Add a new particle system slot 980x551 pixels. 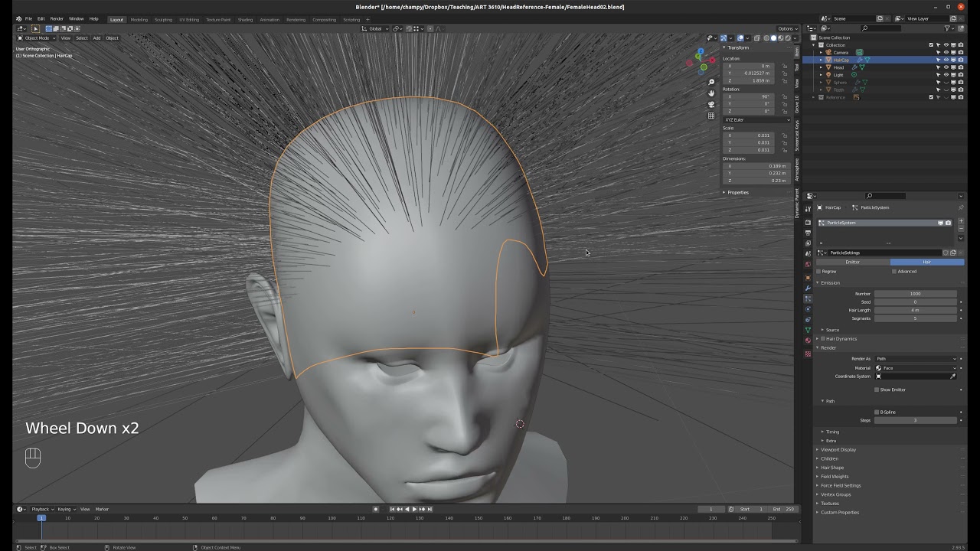[x=961, y=220]
